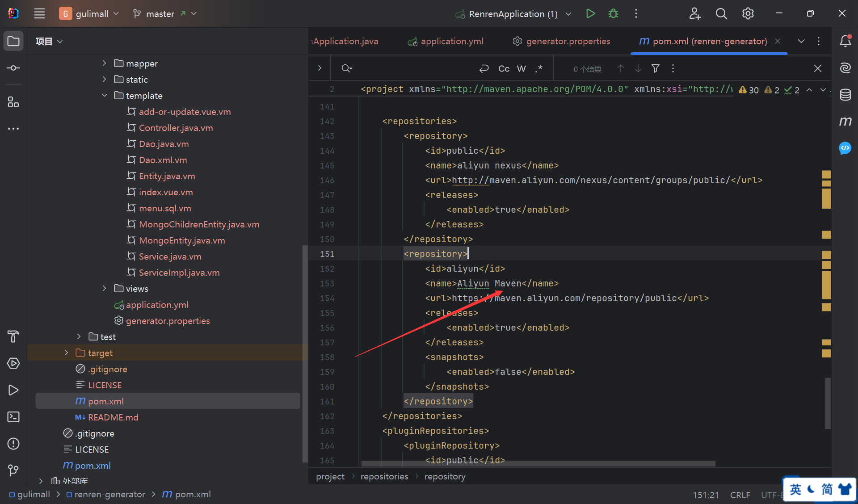Image resolution: width=858 pixels, height=504 pixels.
Task: Show the Problems tool window
Action: (13, 444)
